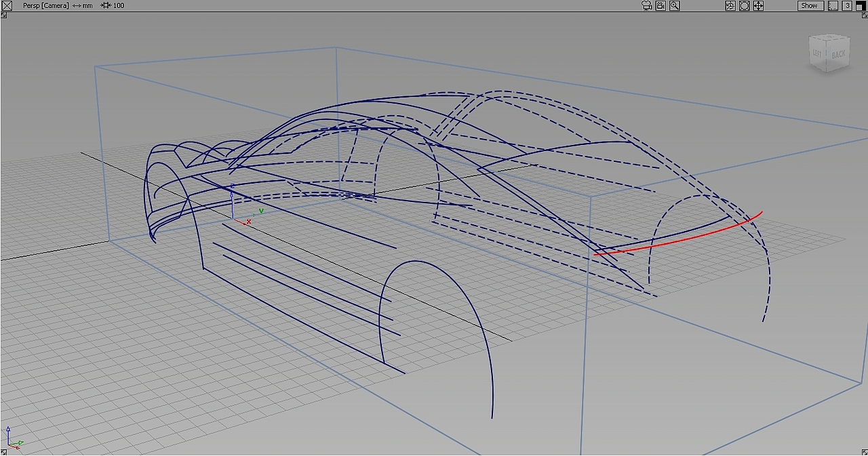This screenshot has height=456, width=868.
Task: Open the Persp [Camera] view label menu
Action: click(45, 5)
